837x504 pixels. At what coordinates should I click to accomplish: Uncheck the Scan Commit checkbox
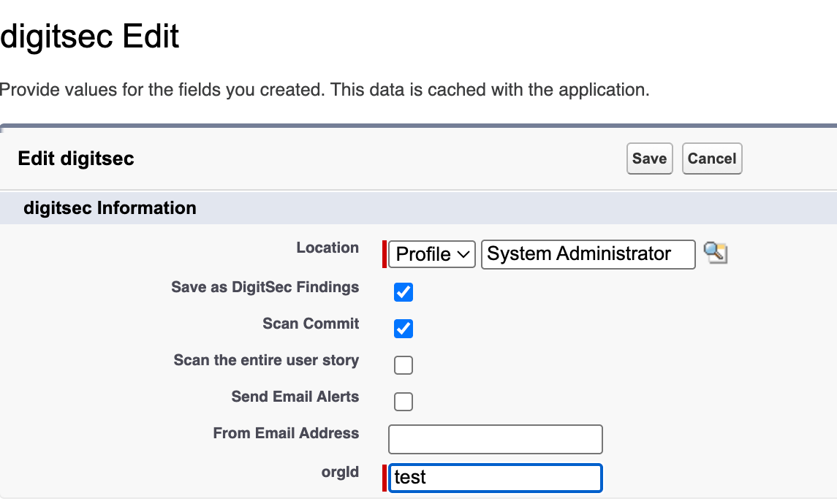point(404,329)
